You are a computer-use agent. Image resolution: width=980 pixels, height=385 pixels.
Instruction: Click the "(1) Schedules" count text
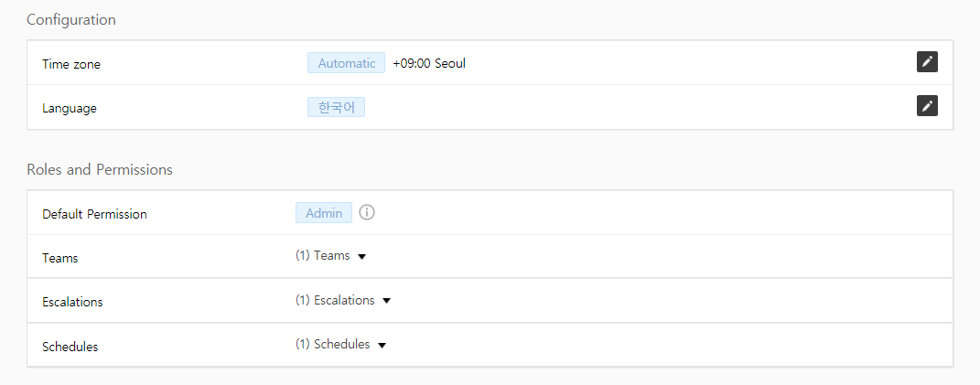tap(332, 345)
